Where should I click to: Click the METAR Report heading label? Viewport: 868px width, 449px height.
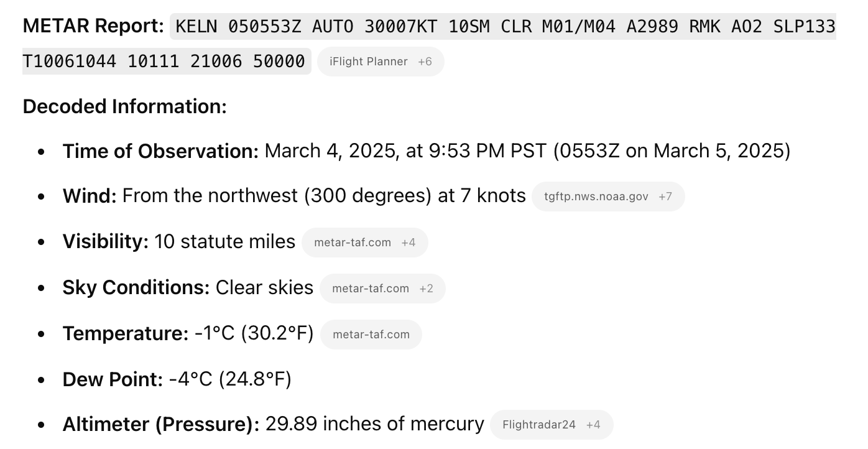coord(94,26)
